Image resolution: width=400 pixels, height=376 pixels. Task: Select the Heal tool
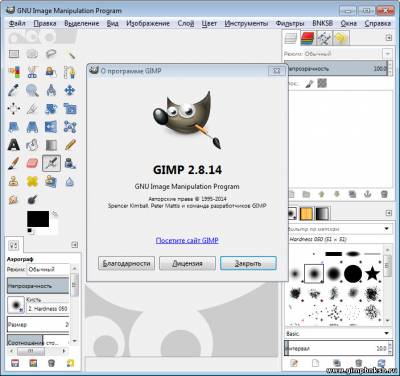[32, 182]
